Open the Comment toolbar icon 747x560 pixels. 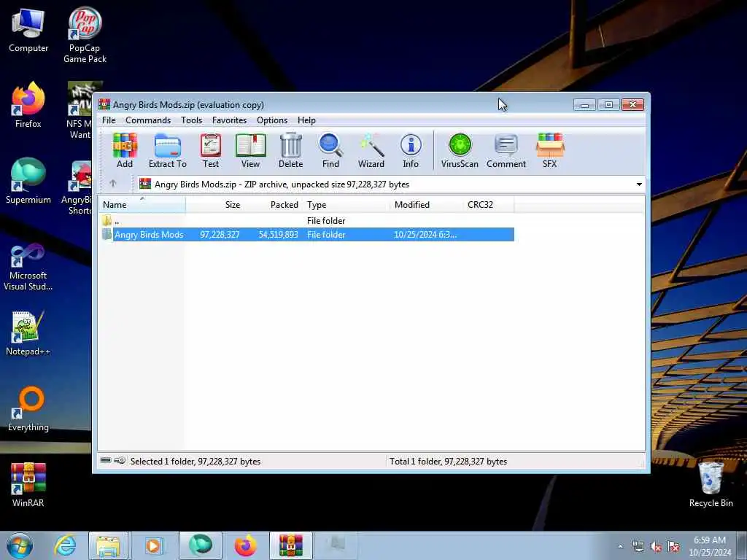[506, 150]
